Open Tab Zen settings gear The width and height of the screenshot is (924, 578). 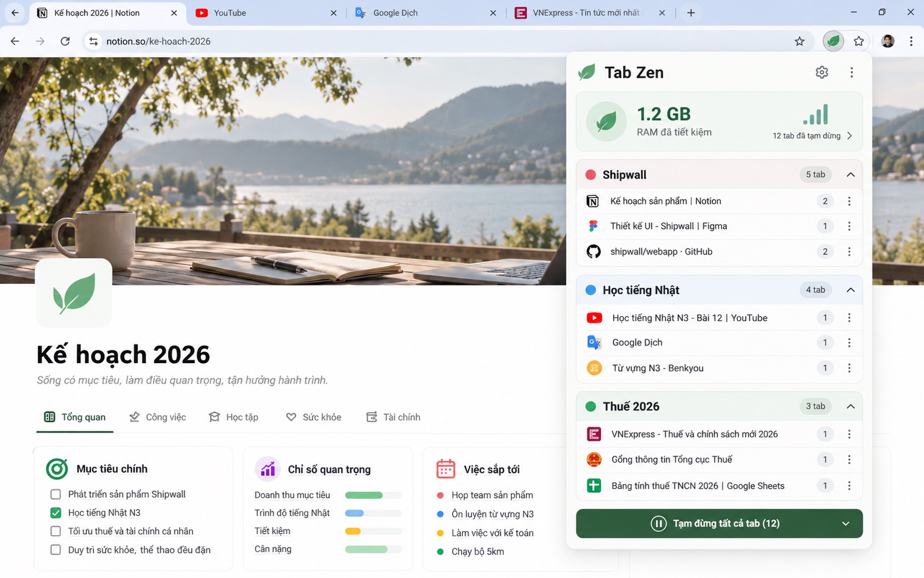tap(821, 72)
